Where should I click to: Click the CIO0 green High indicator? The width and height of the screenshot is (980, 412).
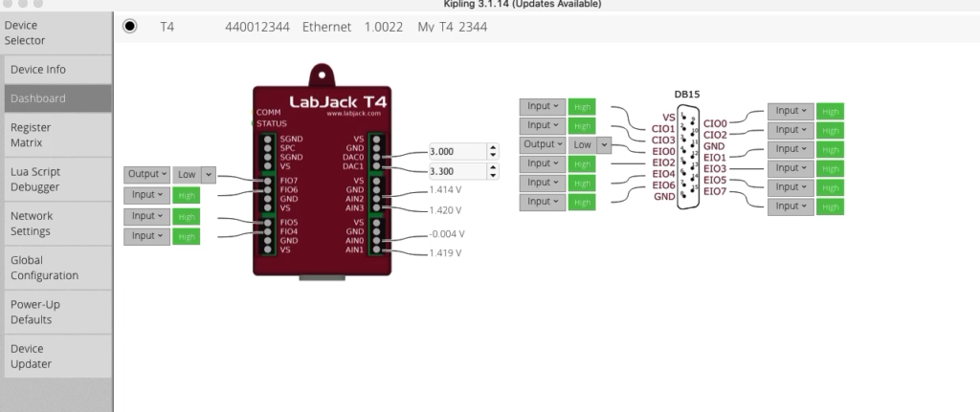(x=830, y=112)
